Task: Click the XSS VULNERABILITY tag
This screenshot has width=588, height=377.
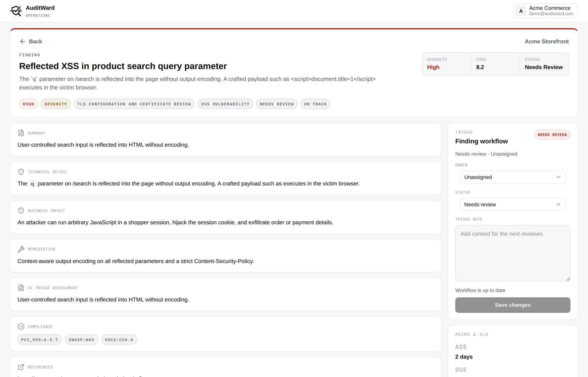Action: click(x=225, y=104)
